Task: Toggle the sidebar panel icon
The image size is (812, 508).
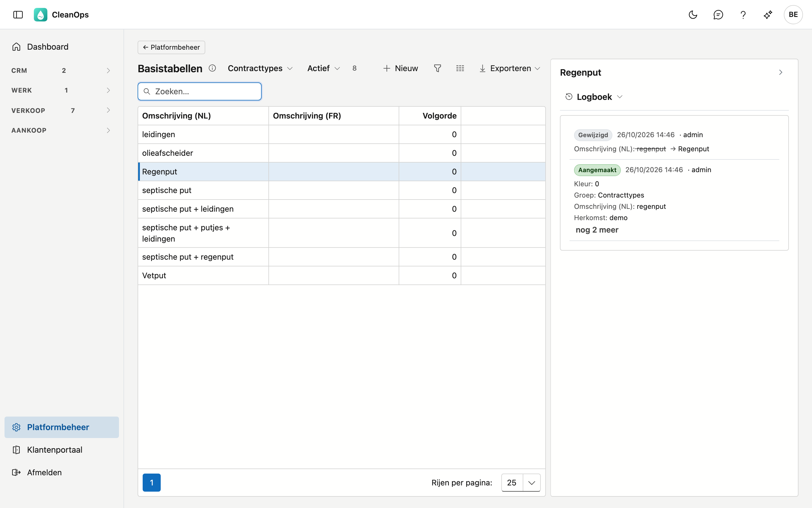Action: pyautogui.click(x=18, y=14)
